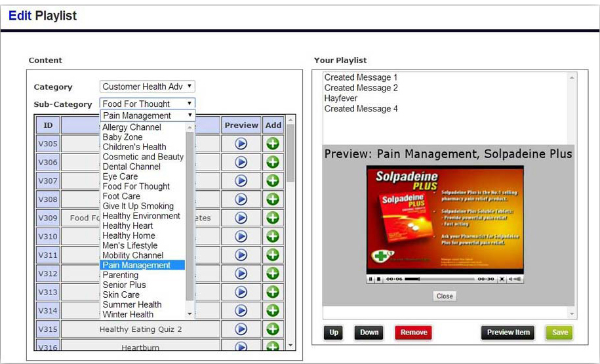Add item V306 to playlist
The width and height of the screenshot is (600, 364).
[272, 162]
